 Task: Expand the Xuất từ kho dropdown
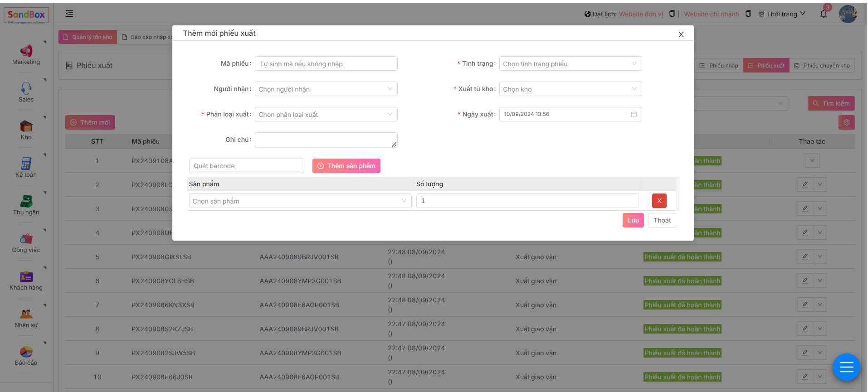click(570, 89)
